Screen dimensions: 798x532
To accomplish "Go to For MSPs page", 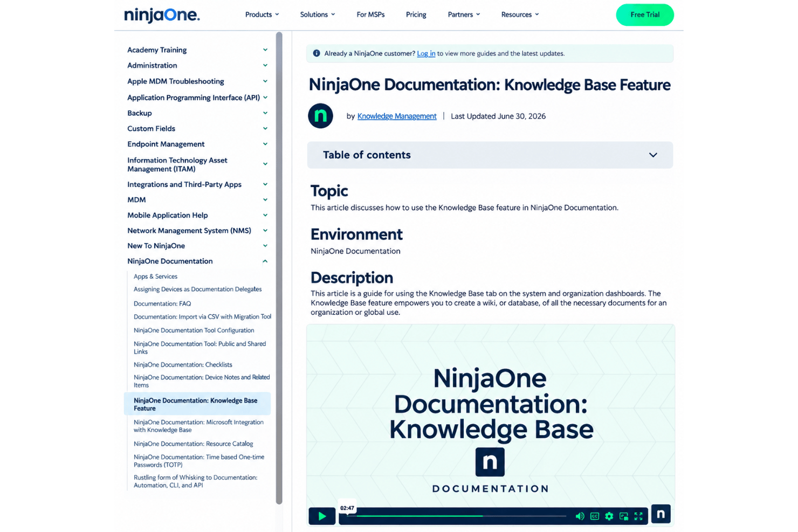I will pyautogui.click(x=370, y=15).
